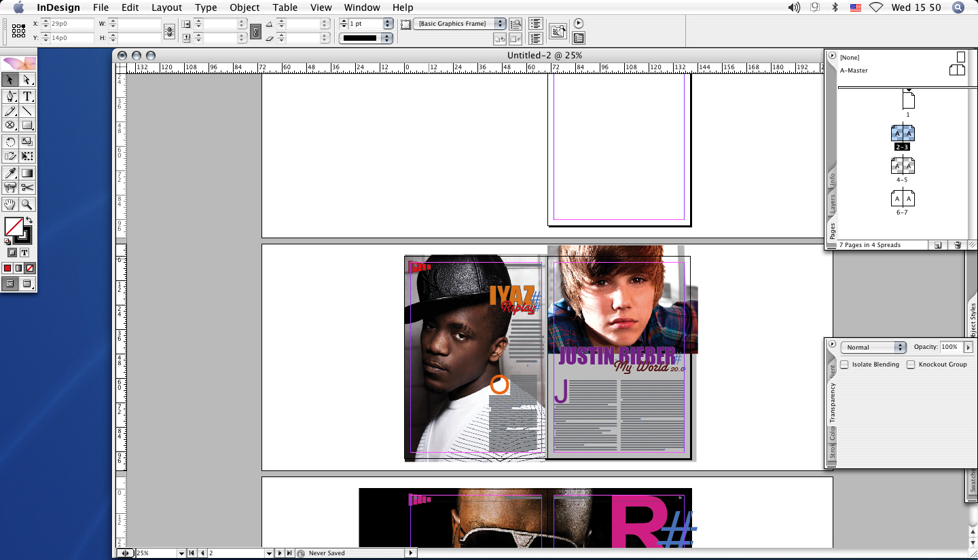Select the Scale tool
The width and height of the screenshot is (978, 560).
pyautogui.click(x=27, y=141)
